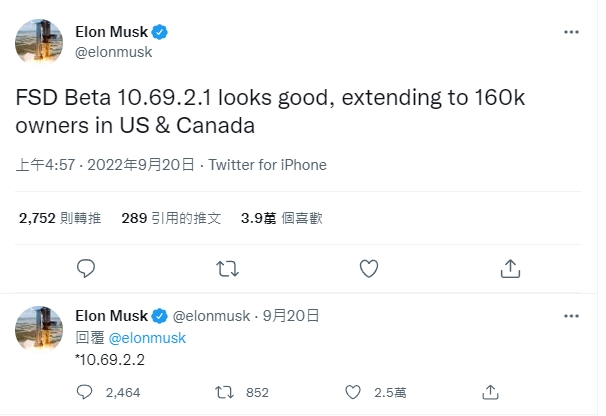The height and width of the screenshot is (416, 606).
Task: Open more options on reply tweet
Action: click(x=571, y=315)
